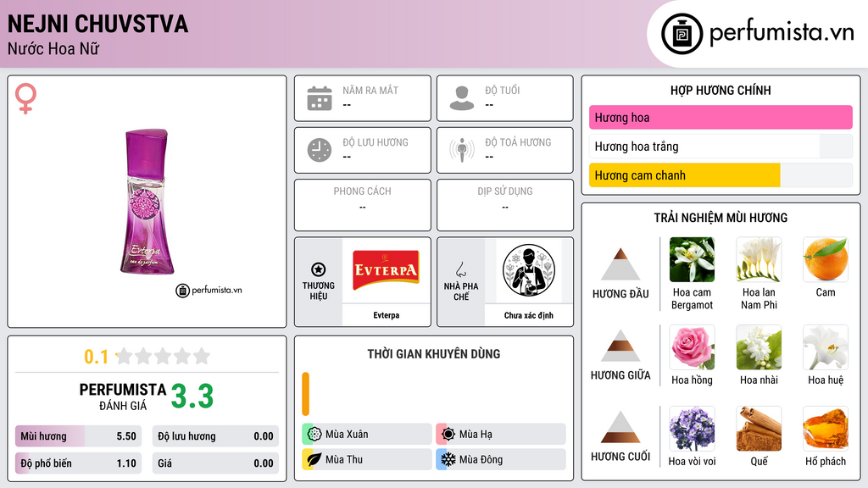Click the Evterpa red brand logo
Screen dimensions: 868x488
pos(387,270)
